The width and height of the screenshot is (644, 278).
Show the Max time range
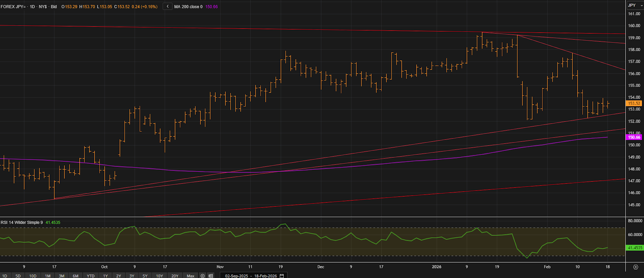pos(190,276)
